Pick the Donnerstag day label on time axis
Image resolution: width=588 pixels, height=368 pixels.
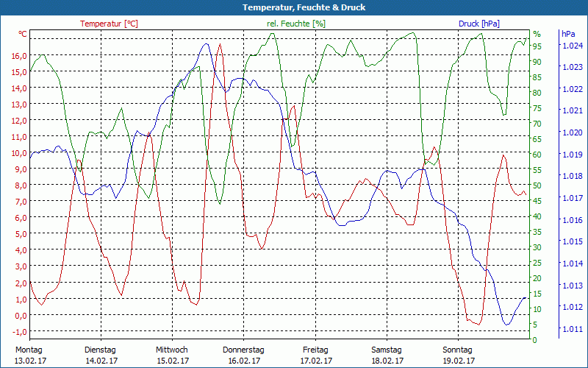(243, 350)
